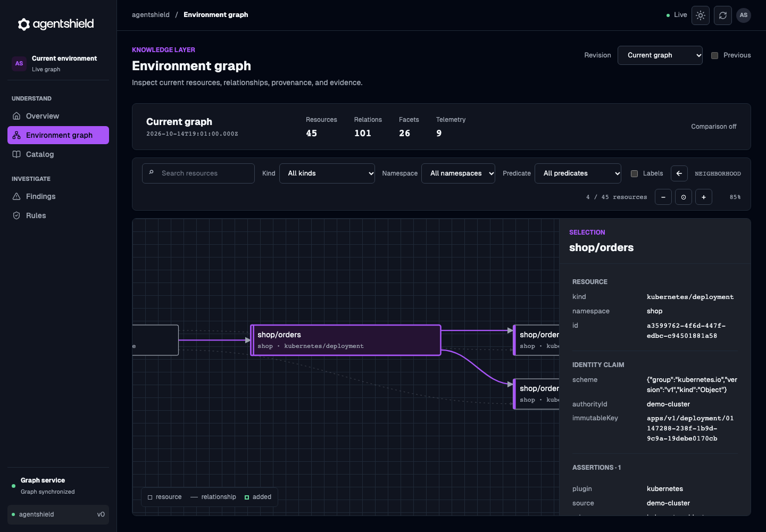766x532 pixels.
Task: Click the Rules shield icon
Action: pos(16,215)
